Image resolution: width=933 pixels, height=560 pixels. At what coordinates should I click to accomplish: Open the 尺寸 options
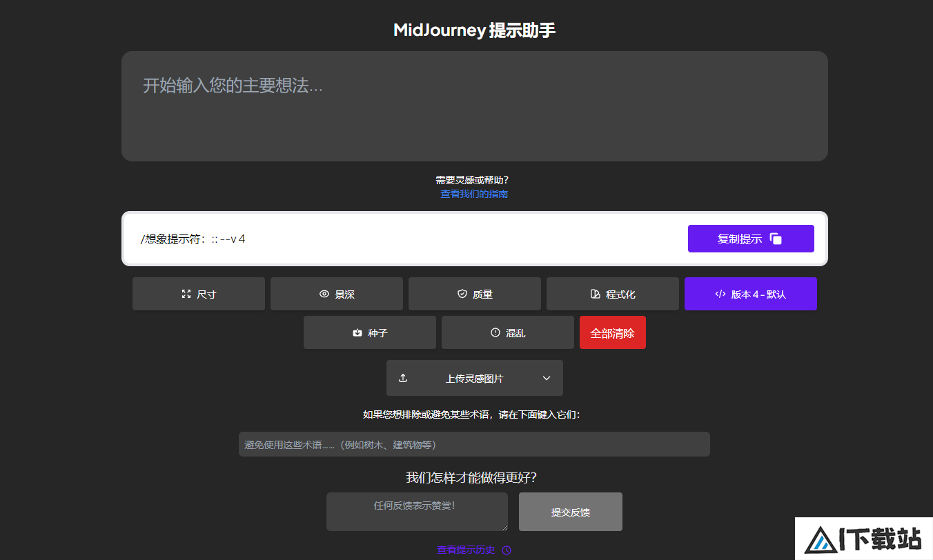coord(199,294)
